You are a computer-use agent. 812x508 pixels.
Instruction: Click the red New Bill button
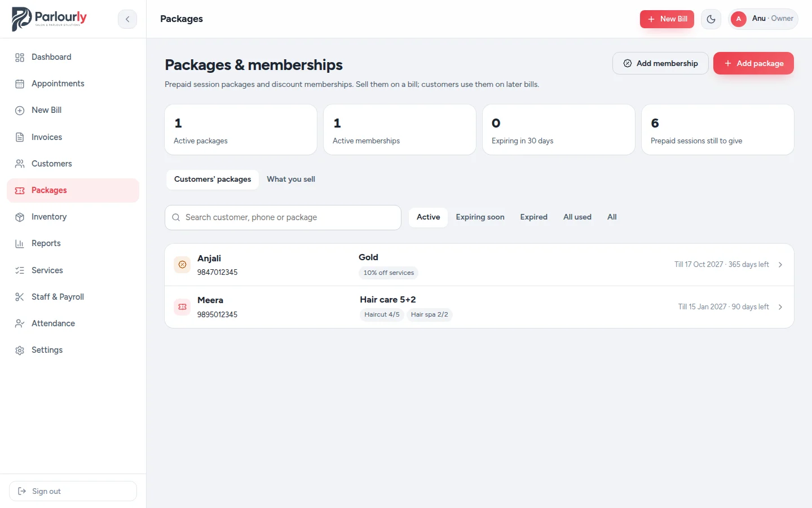tap(667, 19)
